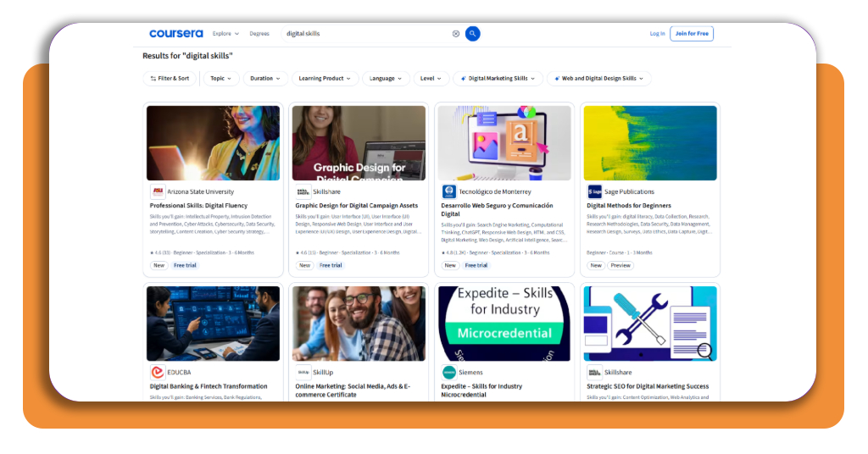The height and width of the screenshot is (454, 868).
Task: Click the New tag on Digital Fluency card
Action: tap(159, 265)
